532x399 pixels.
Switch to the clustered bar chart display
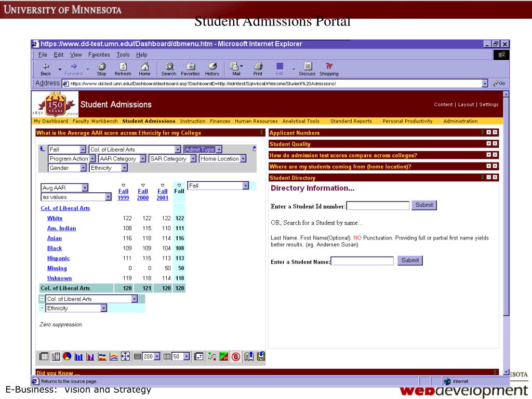pos(90,356)
